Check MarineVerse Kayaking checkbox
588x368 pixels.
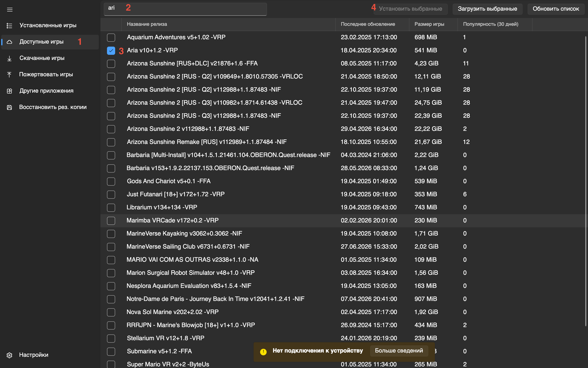click(x=111, y=234)
